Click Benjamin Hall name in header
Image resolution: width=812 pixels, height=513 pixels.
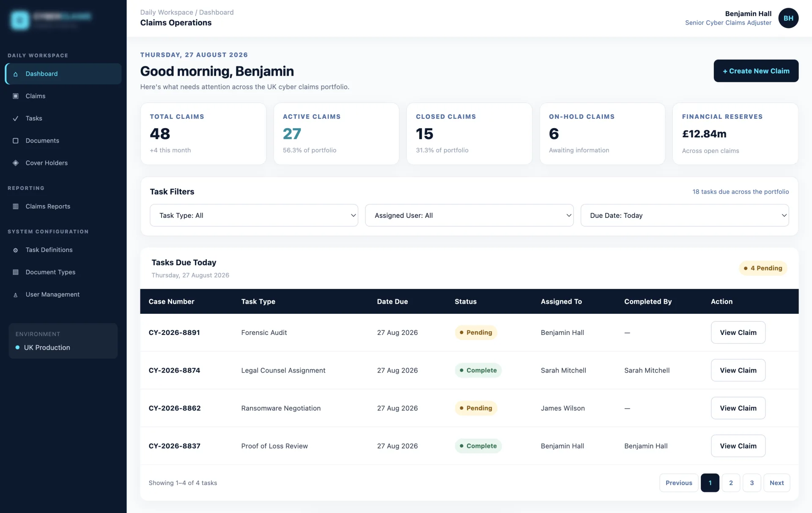click(748, 14)
